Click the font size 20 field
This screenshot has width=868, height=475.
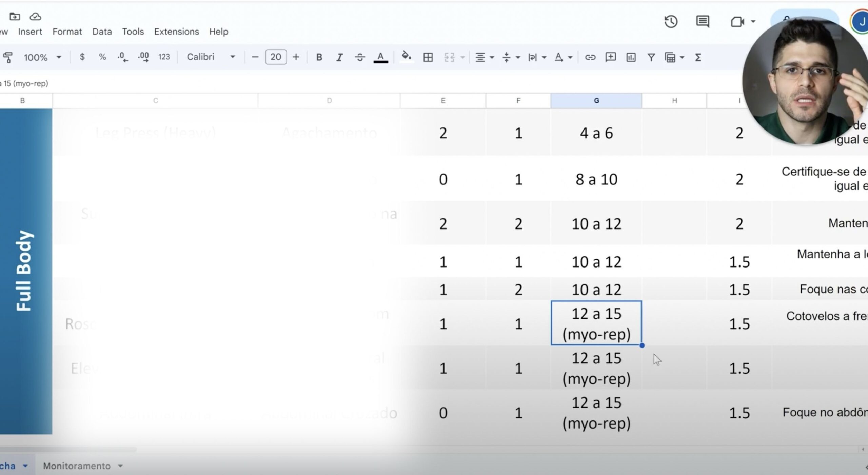click(x=276, y=57)
